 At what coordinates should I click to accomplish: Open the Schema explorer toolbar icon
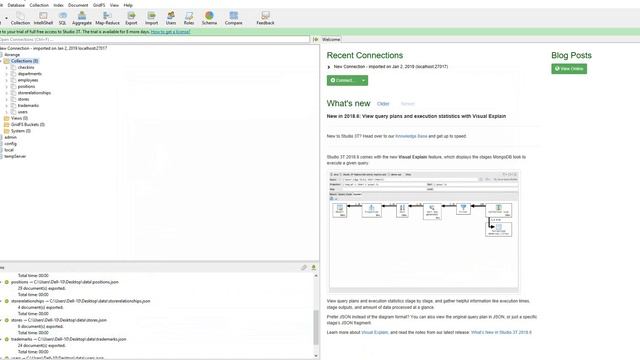tap(209, 18)
